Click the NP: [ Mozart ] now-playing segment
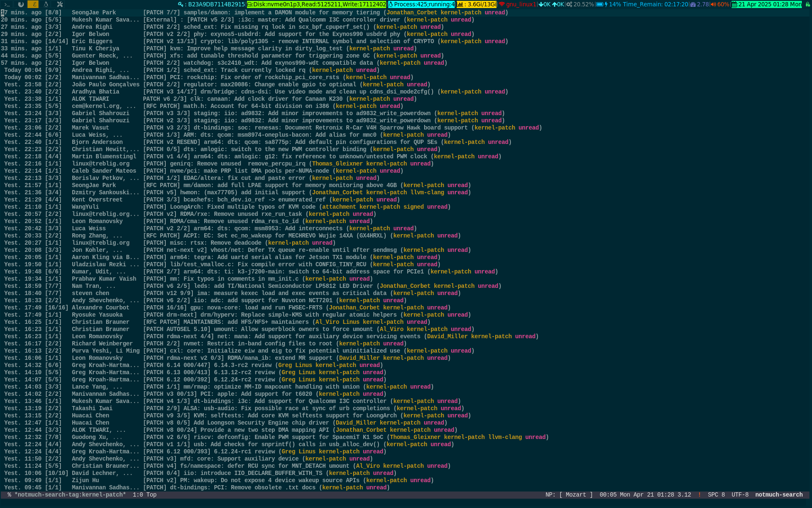812x508 pixels. pyautogui.click(x=569, y=495)
